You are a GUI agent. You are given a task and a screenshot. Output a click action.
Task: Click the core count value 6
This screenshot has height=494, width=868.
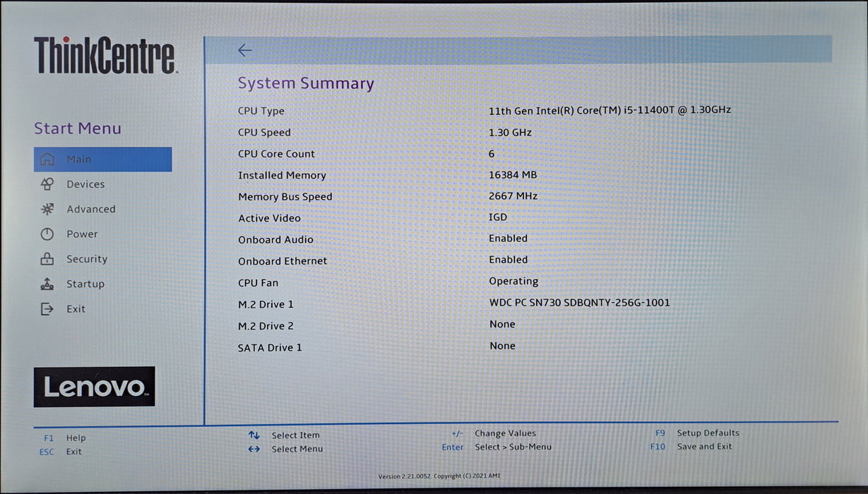492,154
